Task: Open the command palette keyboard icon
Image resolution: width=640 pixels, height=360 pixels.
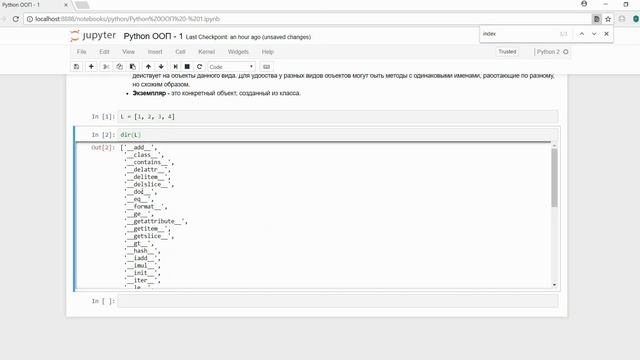Action: pos(267,67)
